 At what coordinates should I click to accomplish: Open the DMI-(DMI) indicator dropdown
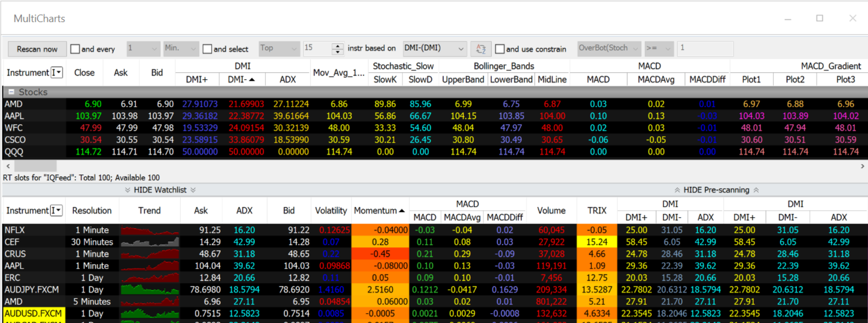click(x=434, y=49)
